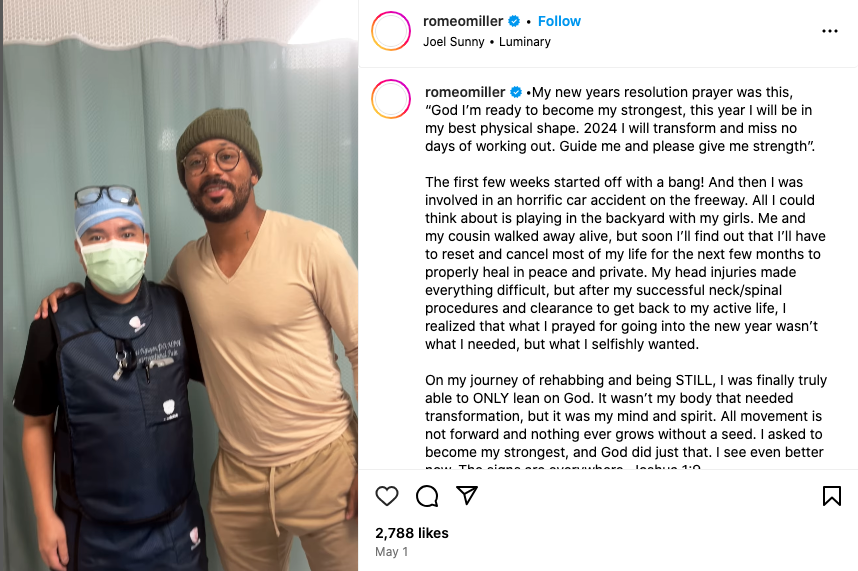Click the paragraph beginning "The first few weeks"
Image resolution: width=858 pixels, height=571 pixels.
[x=620, y=263]
